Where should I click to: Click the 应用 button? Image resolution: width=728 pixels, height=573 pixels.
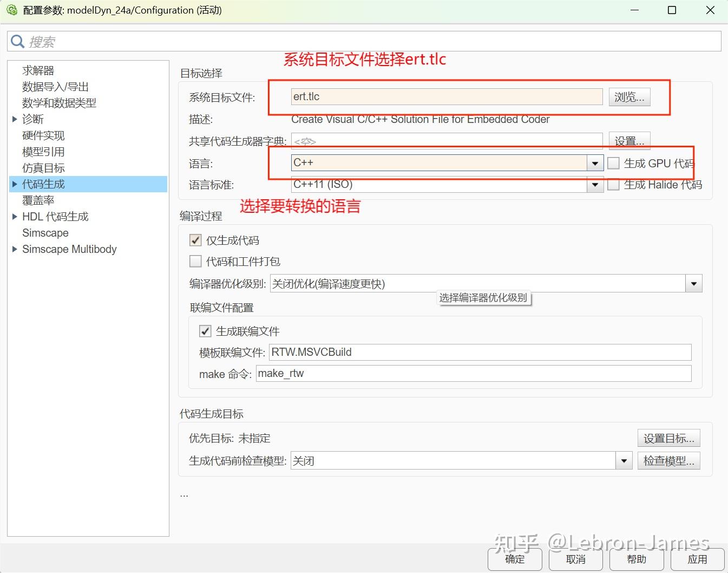tap(698, 559)
